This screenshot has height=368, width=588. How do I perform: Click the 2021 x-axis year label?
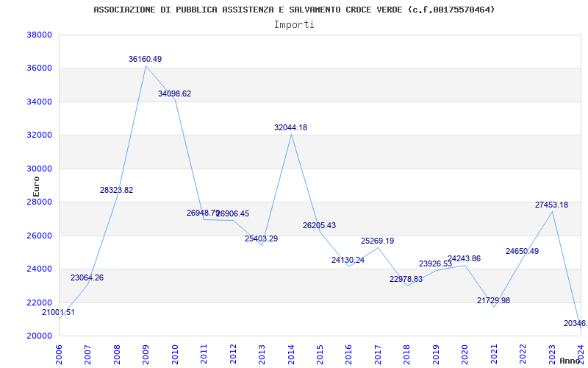pos(494,354)
